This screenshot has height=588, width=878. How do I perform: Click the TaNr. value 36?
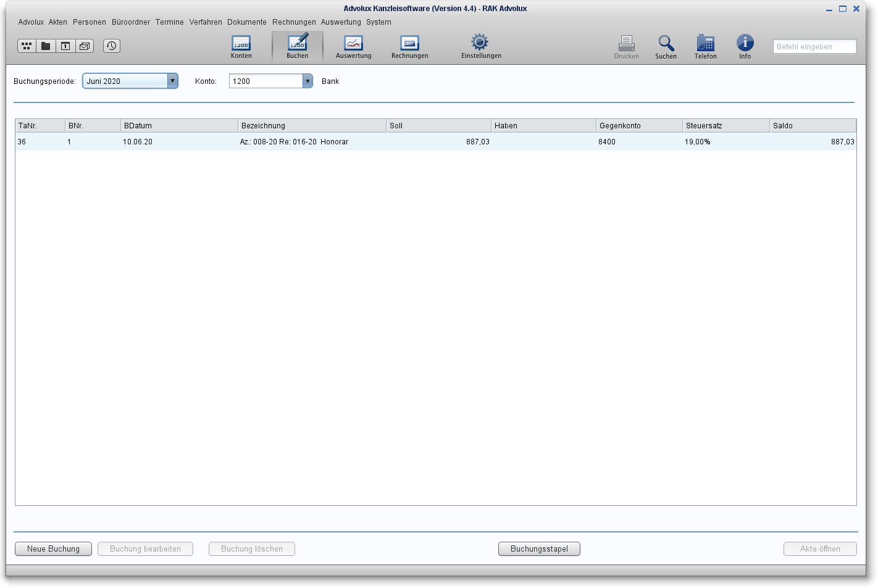click(22, 141)
